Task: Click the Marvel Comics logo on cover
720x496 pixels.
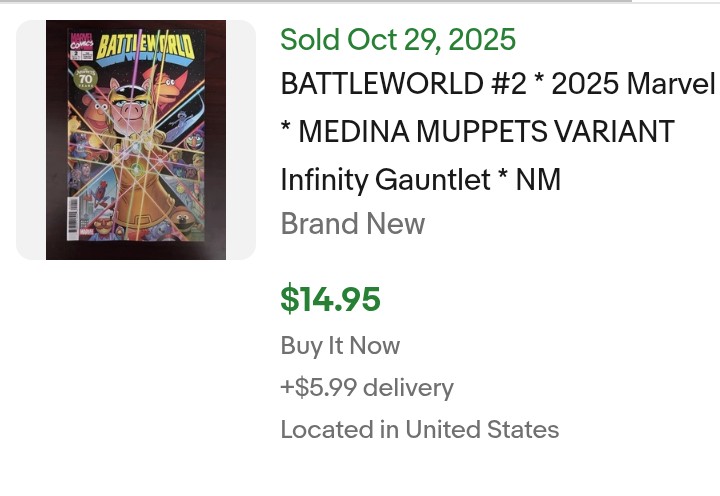Action: point(80,42)
